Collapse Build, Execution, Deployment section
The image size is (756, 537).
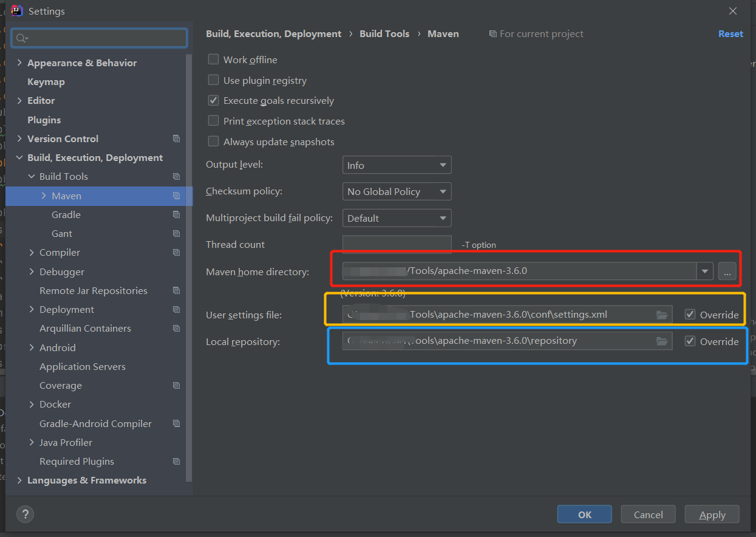pos(19,158)
